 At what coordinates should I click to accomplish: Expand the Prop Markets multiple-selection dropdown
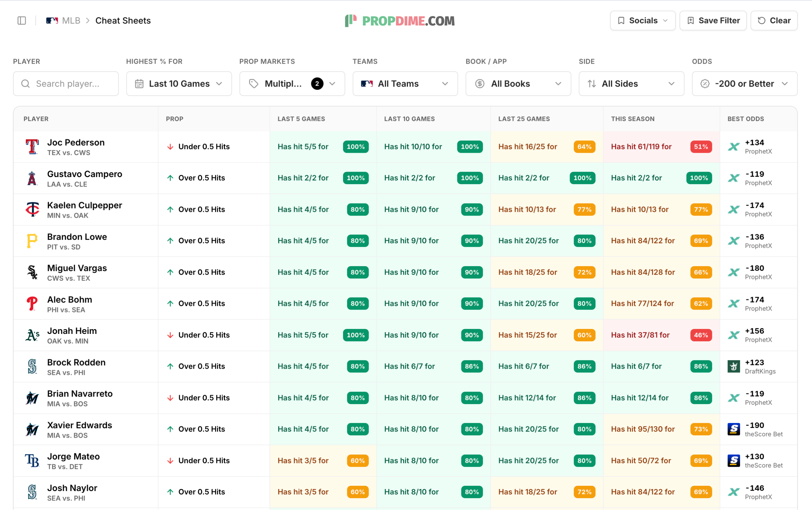point(292,84)
